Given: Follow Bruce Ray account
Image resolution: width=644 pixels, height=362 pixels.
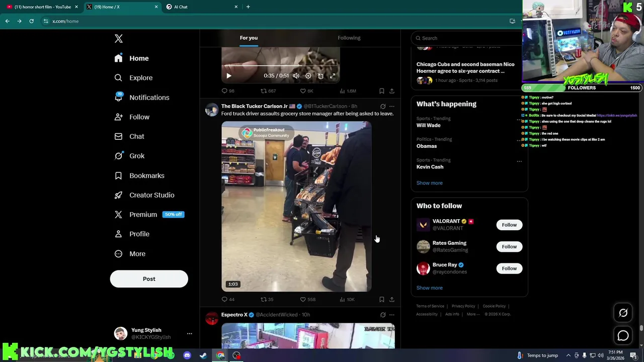Looking at the screenshot, I should pyautogui.click(x=509, y=268).
